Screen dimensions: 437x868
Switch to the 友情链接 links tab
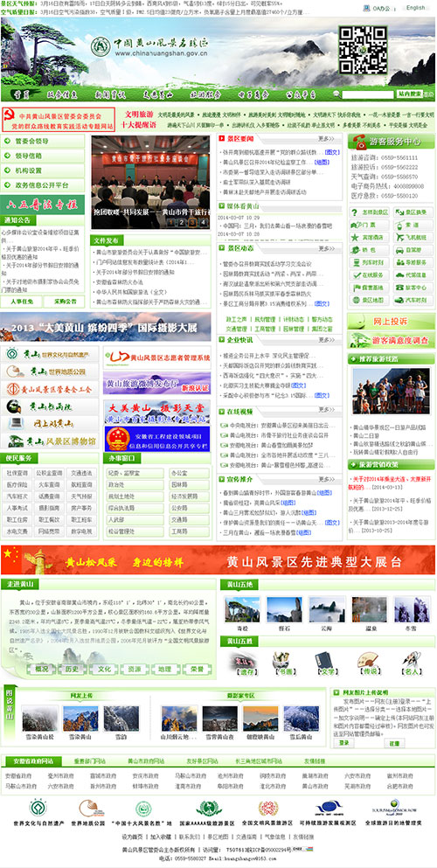point(314,760)
